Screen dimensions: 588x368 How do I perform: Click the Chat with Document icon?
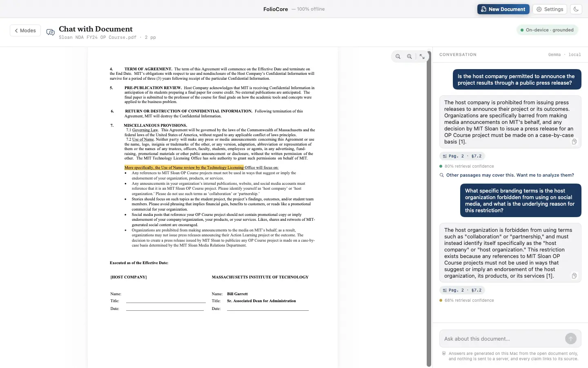51,32
